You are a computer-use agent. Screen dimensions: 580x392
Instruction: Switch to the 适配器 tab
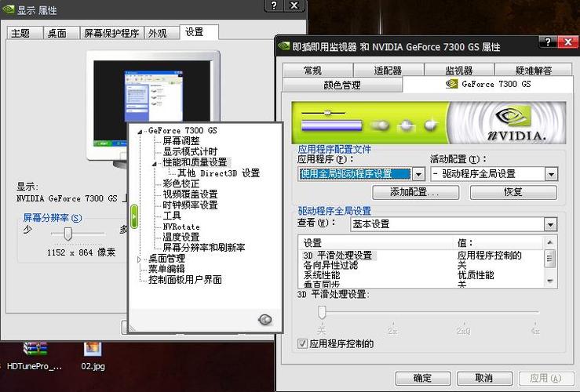[x=388, y=70]
